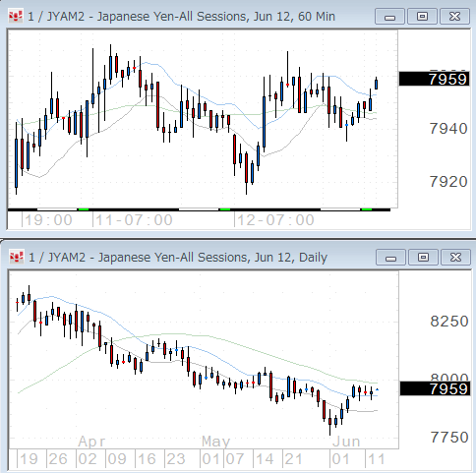The width and height of the screenshot is (476, 473).
Task: Close the 60 Min chart window
Action: [x=454, y=17]
